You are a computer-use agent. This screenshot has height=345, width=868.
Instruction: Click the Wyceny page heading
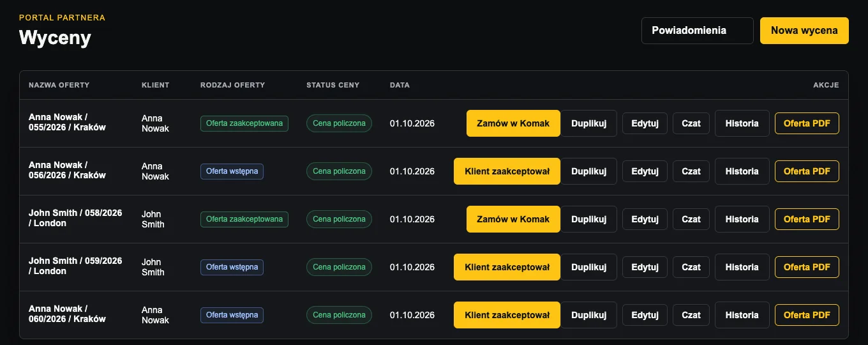55,38
